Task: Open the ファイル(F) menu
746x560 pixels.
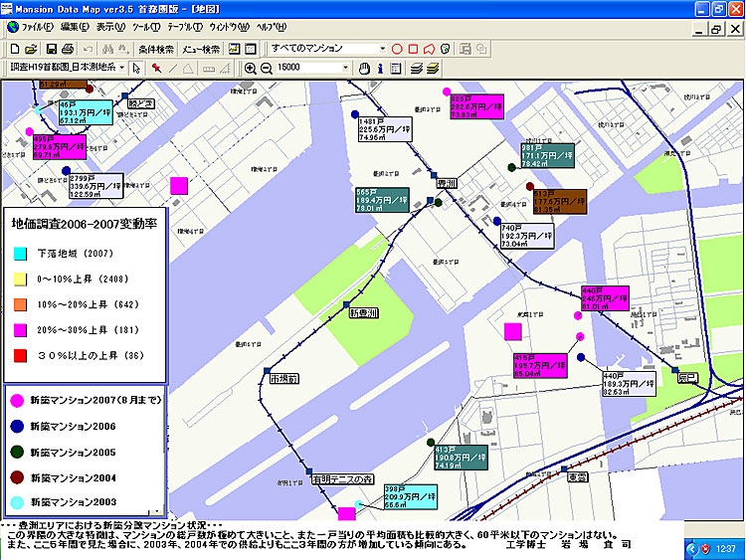Action: pos(37,27)
